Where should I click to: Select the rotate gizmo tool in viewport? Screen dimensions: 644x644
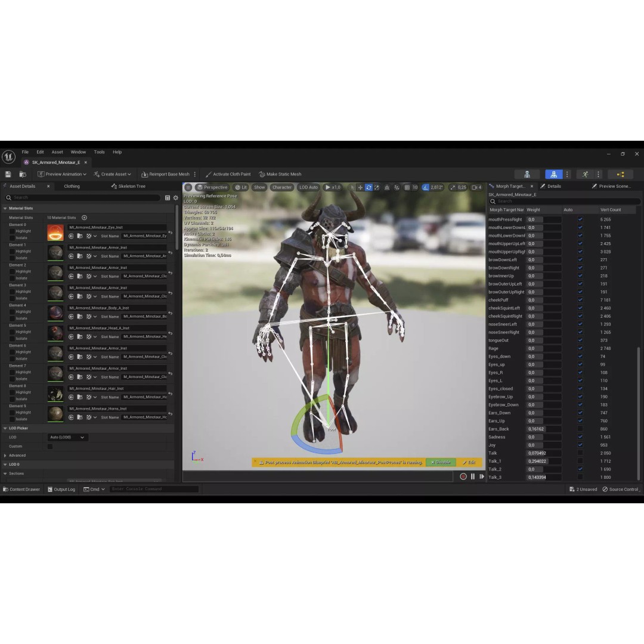369,187
